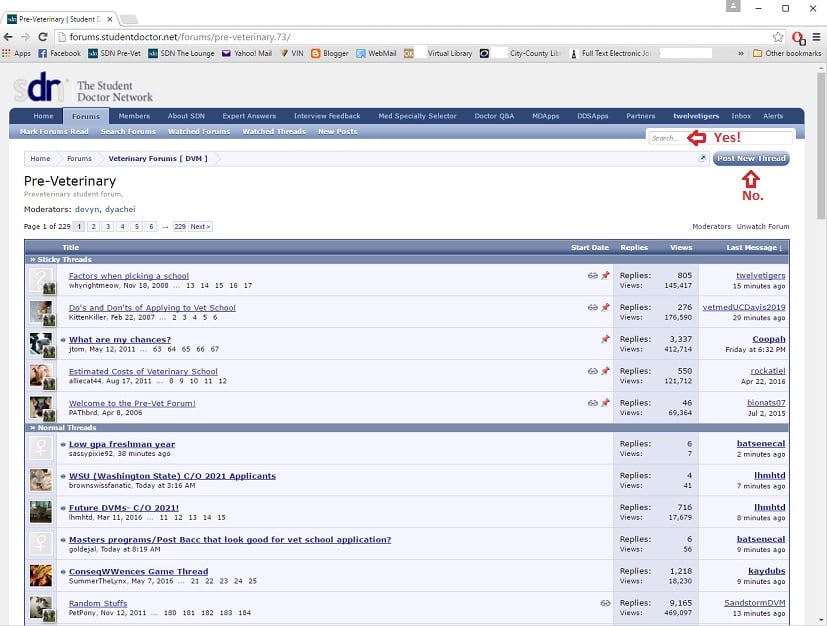Click the Unwatch Forum link

click(765, 227)
